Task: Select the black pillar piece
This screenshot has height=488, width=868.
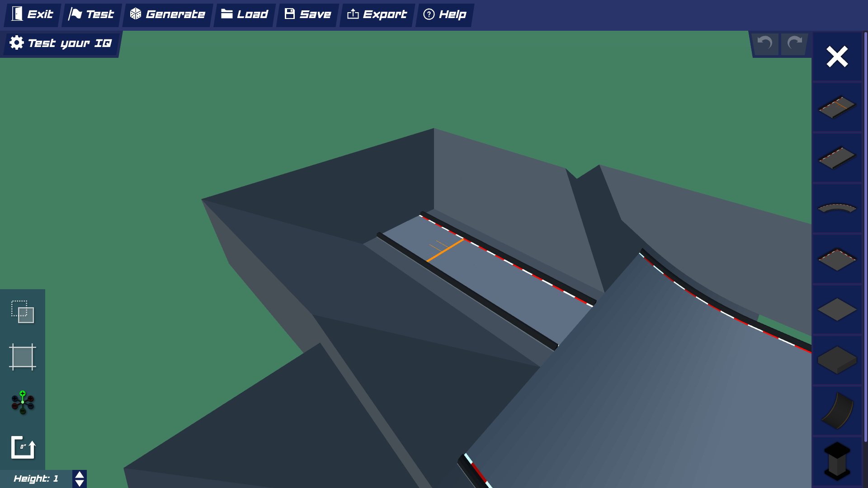Action: (x=837, y=461)
